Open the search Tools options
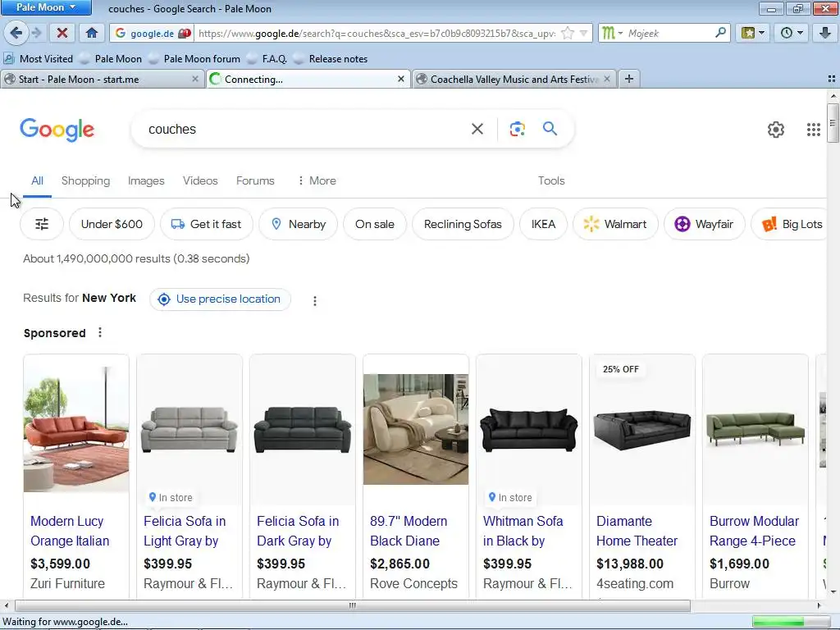840x630 pixels. click(x=551, y=181)
